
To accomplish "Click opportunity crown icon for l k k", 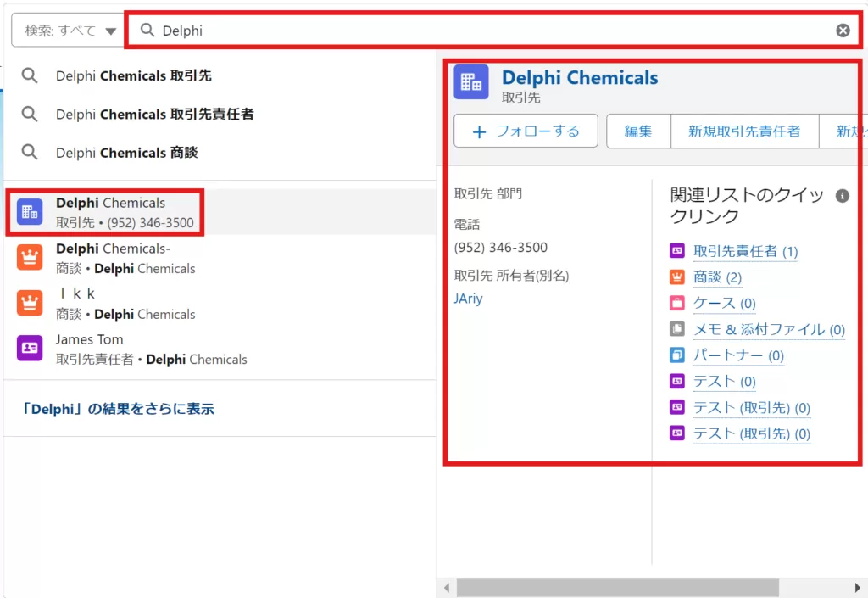I will coord(30,303).
